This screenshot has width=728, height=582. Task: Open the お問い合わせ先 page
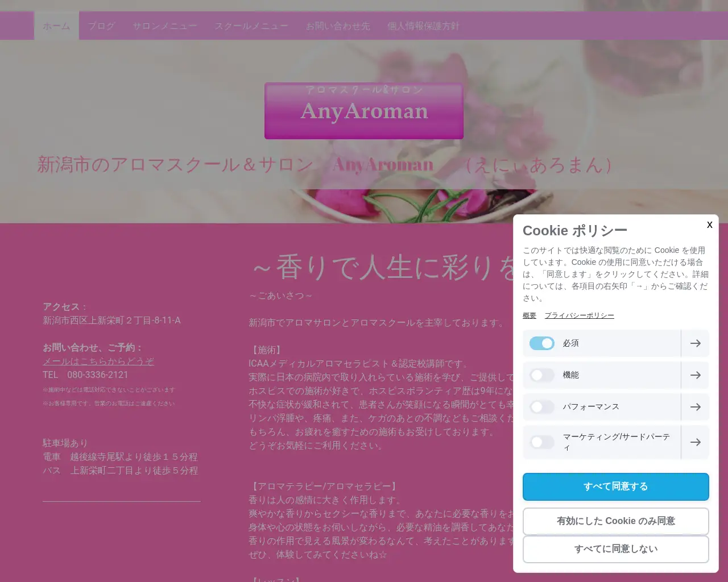coord(338,26)
